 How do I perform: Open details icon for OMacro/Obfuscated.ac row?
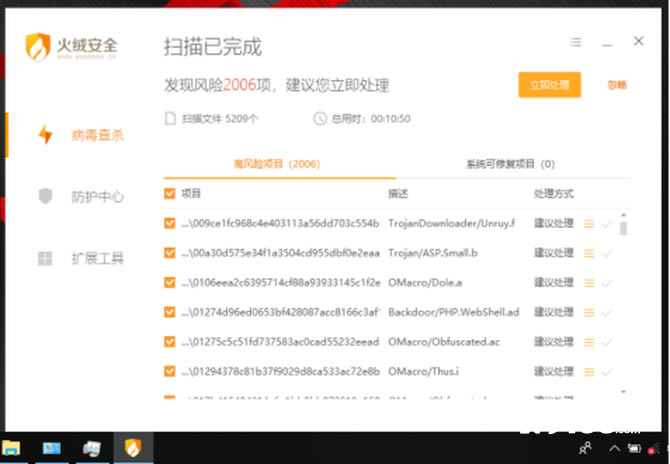click(589, 342)
